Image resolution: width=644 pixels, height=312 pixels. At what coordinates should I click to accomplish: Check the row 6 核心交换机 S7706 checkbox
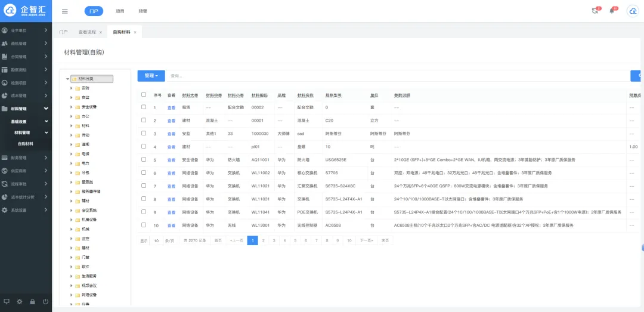click(x=144, y=172)
